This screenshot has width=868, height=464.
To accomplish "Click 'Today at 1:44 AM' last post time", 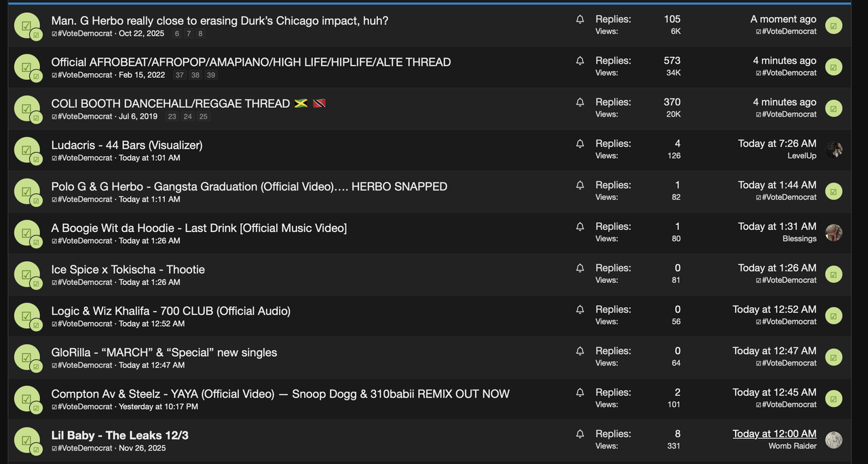I will coord(777,185).
